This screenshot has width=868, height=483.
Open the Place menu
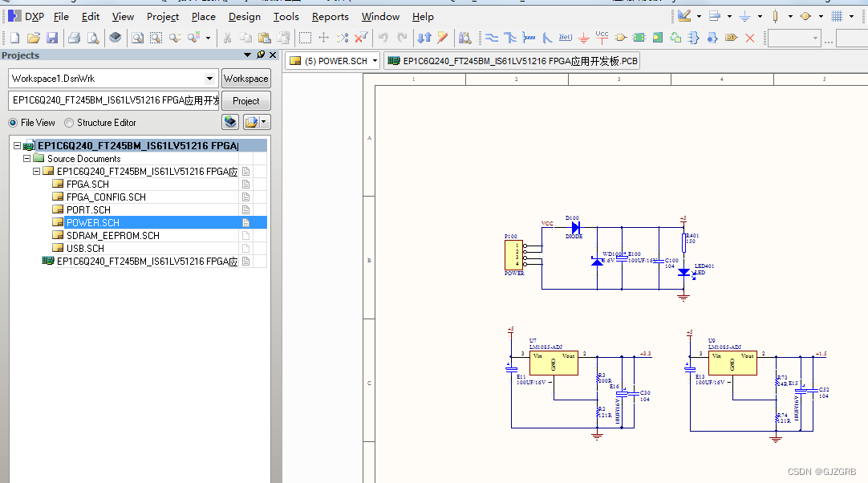(203, 16)
